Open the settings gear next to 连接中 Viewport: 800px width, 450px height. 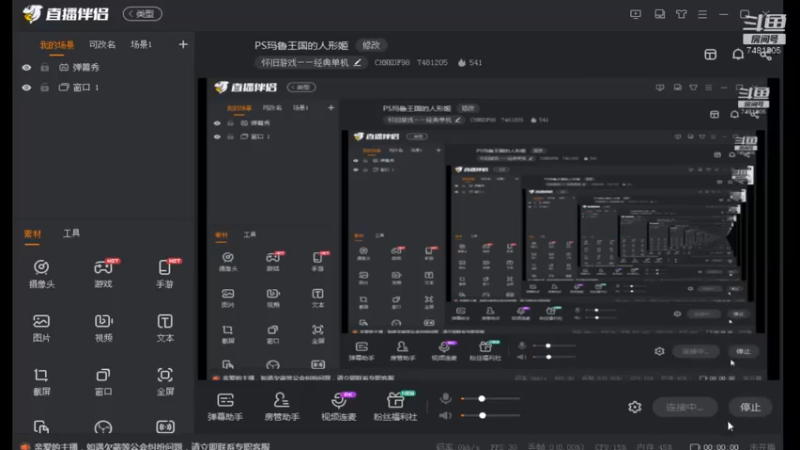pos(635,407)
